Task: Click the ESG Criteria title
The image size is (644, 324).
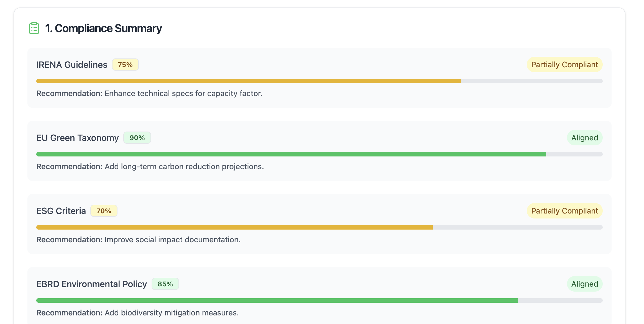Action: click(61, 211)
